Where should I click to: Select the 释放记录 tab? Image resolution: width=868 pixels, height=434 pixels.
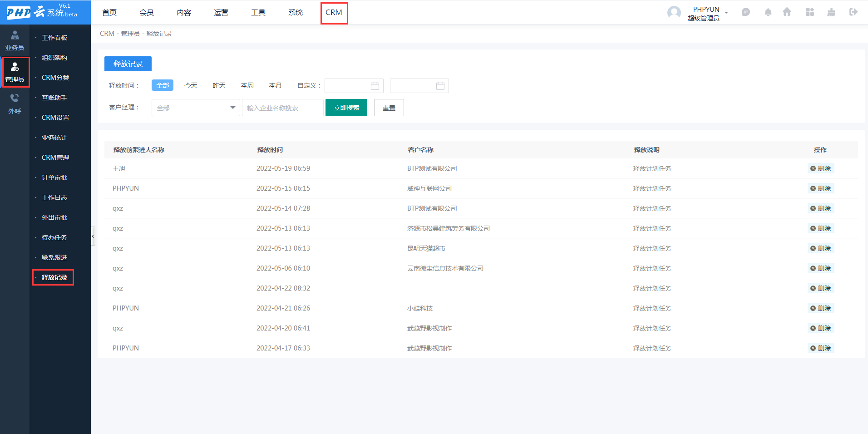click(x=128, y=64)
